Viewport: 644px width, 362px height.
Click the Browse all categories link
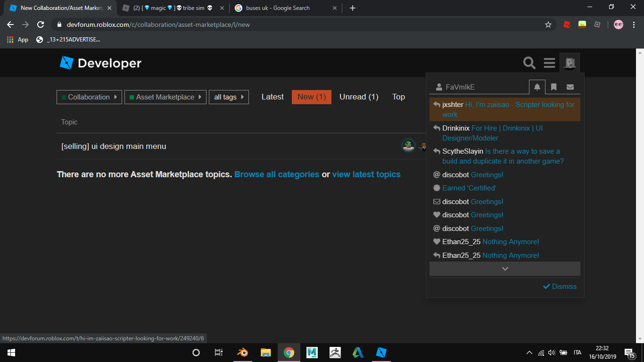pos(277,174)
